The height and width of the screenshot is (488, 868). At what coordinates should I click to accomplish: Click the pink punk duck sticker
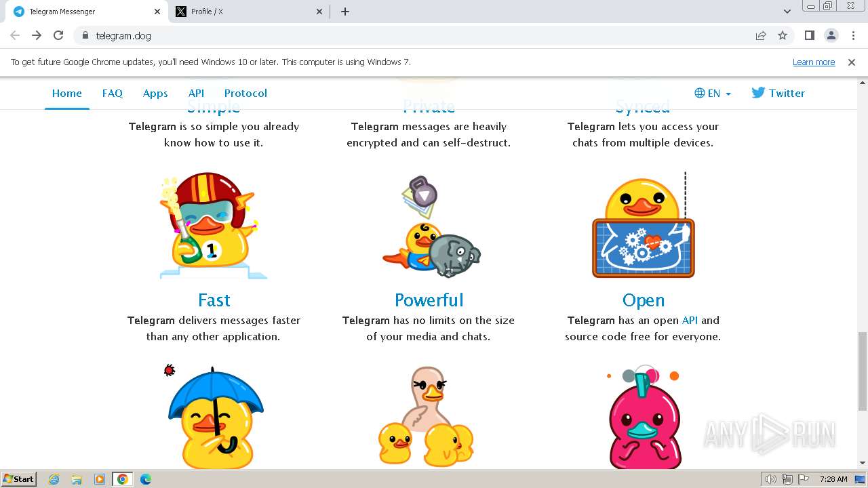[643, 418]
